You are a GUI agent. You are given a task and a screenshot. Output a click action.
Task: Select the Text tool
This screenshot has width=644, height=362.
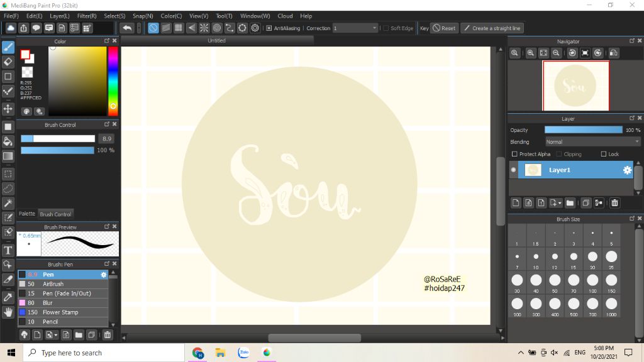(x=8, y=250)
